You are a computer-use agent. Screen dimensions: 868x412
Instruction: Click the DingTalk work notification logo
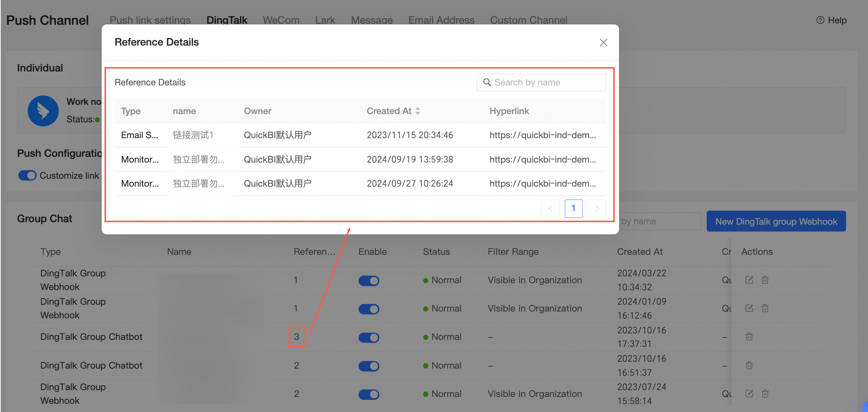coord(43,111)
